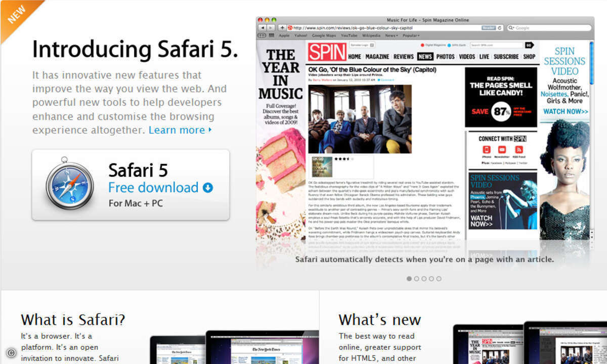Image resolution: width=607 pixels, height=364 pixels.
Task: Click the Safari back arrow button
Action: click(263, 27)
